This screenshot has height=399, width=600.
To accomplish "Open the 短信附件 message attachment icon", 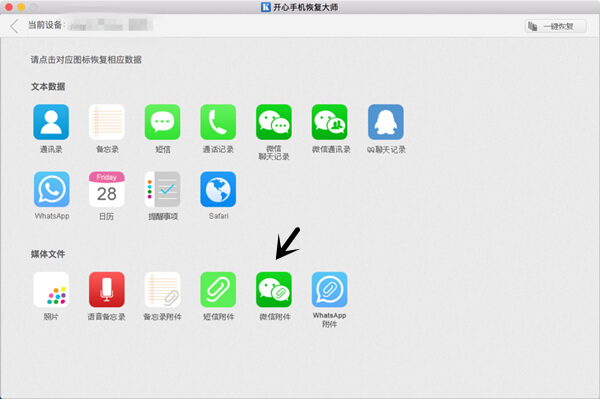I will 218,290.
